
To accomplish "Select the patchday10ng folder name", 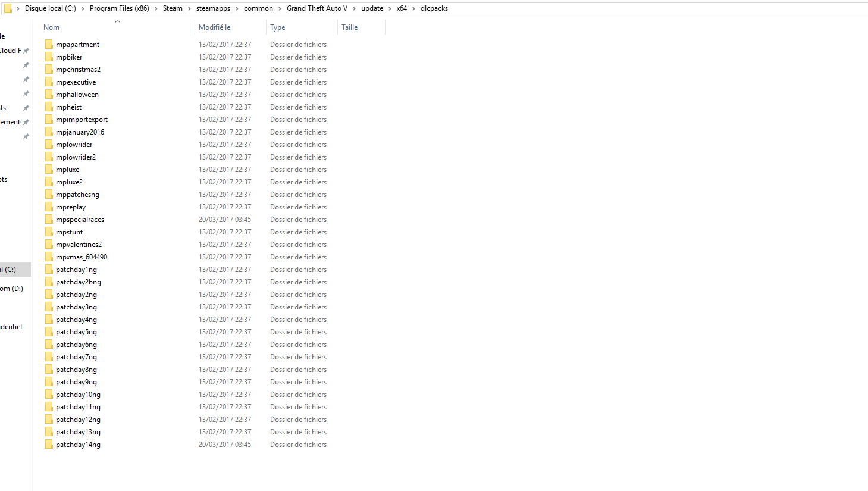I will [x=78, y=395].
